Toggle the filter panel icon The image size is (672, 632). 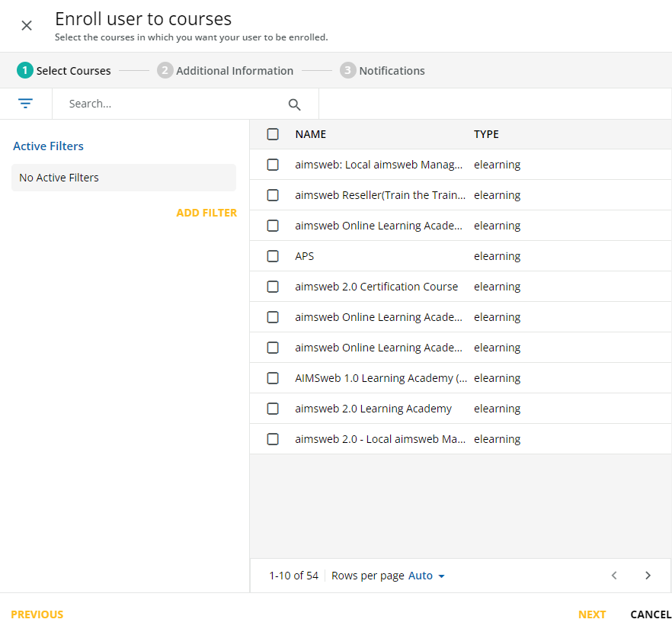(x=25, y=104)
